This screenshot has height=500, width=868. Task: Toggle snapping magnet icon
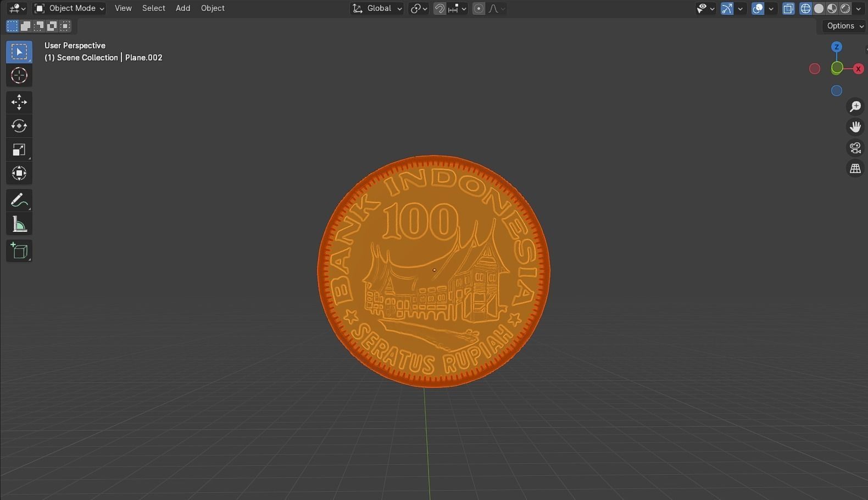439,8
